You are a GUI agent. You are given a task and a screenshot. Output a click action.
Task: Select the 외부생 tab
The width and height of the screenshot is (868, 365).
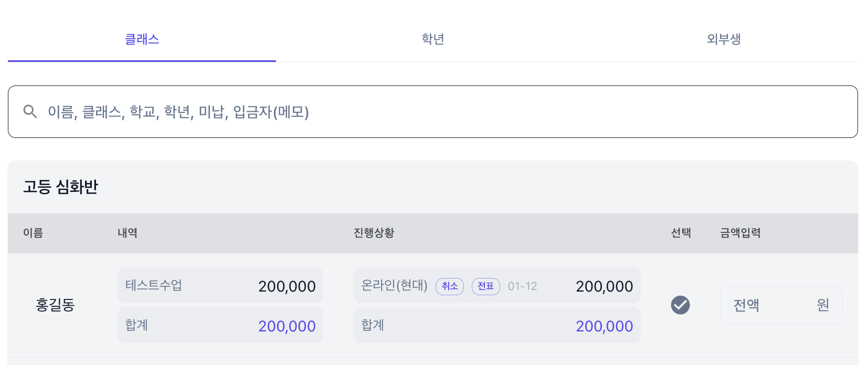[724, 39]
